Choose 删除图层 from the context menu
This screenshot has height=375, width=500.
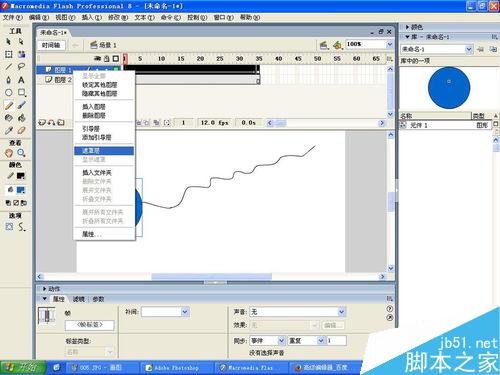(x=104, y=116)
